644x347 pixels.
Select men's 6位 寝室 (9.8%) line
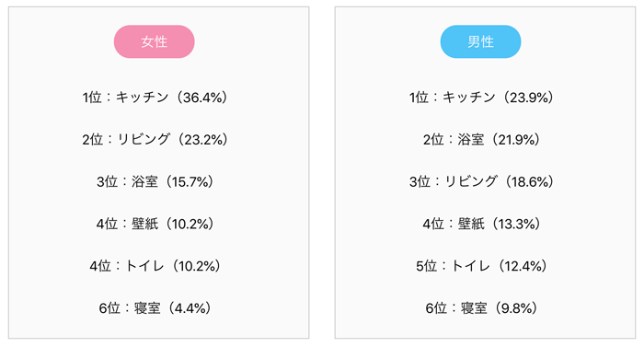(481, 308)
